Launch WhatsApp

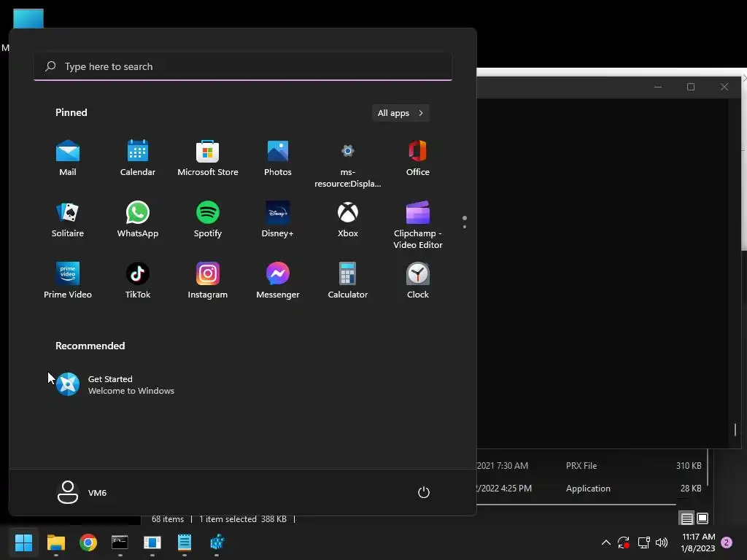(x=138, y=220)
